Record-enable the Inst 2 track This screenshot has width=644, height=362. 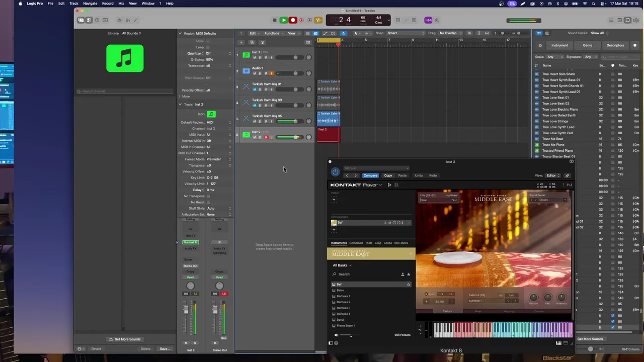click(266, 137)
